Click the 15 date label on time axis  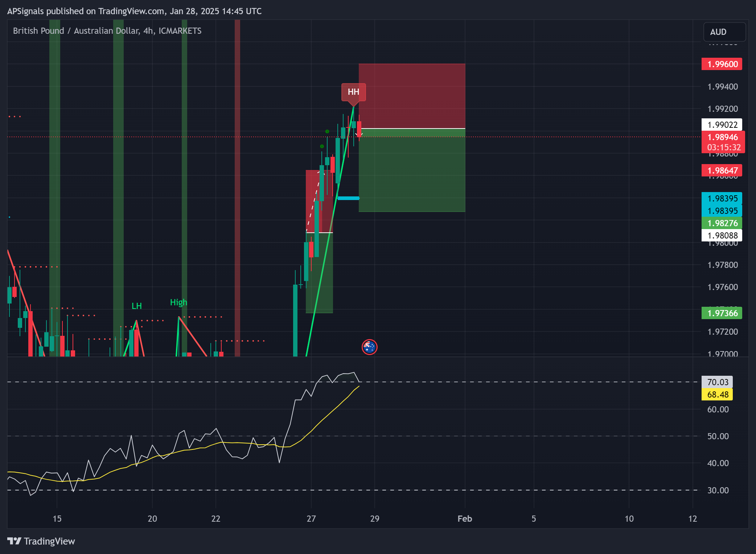(57, 519)
